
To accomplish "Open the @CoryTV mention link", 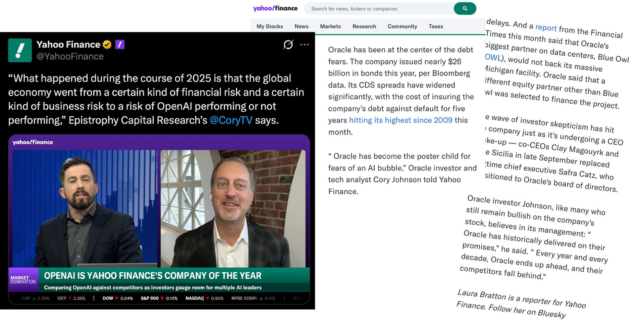I will [231, 120].
